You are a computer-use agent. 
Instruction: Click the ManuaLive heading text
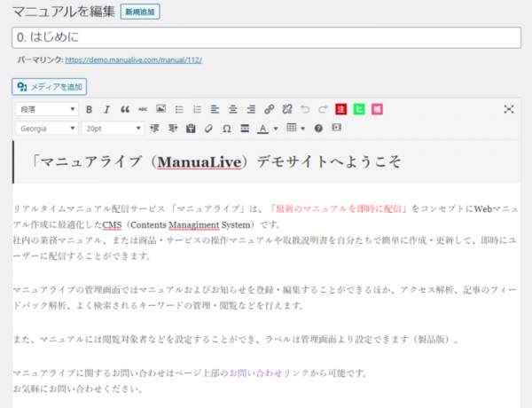199,162
